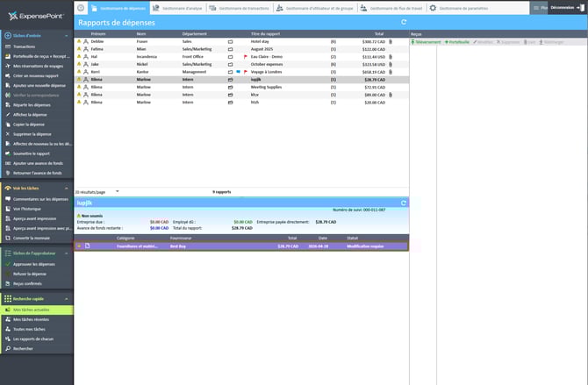Click the folder icon on Hal Incandenza row
The height and width of the screenshot is (385, 588).
[229, 56]
